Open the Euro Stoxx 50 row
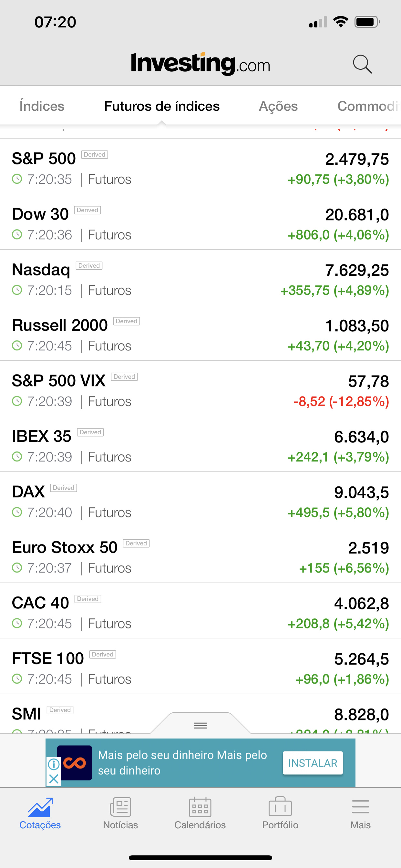 [200, 555]
